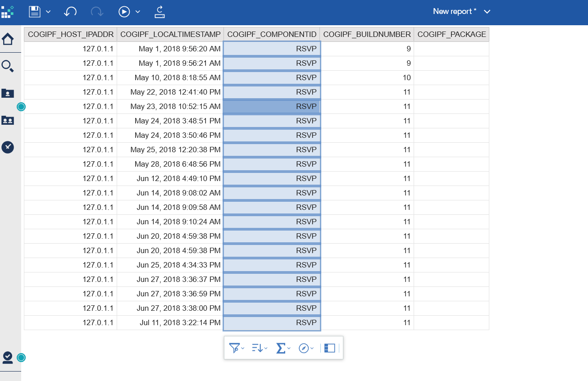Click timestamp May 1, 2018 9:56:20 AM
The width and height of the screenshot is (588, 381).
point(179,49)
